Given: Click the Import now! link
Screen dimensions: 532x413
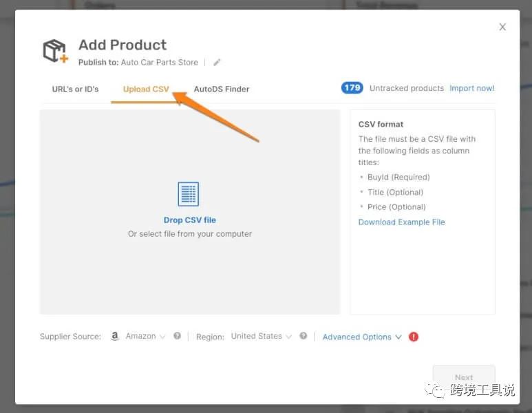Looking at the screenshot, I should [x=472, y=88].
